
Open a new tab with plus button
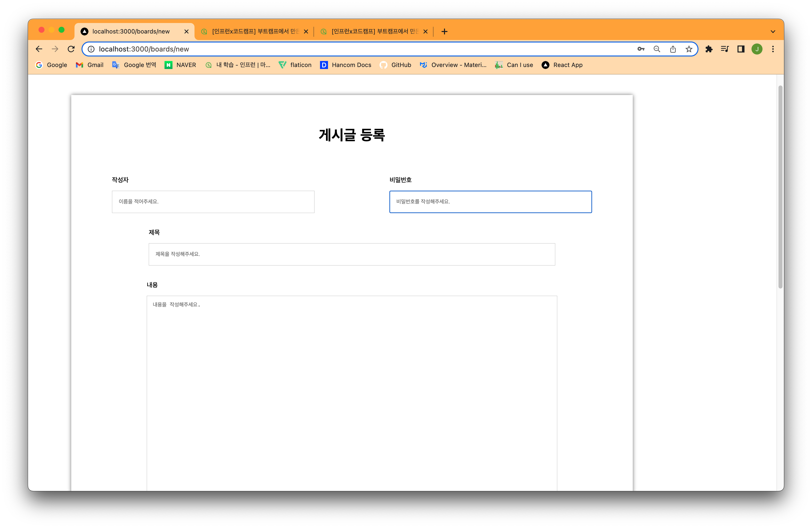[444, 31]
